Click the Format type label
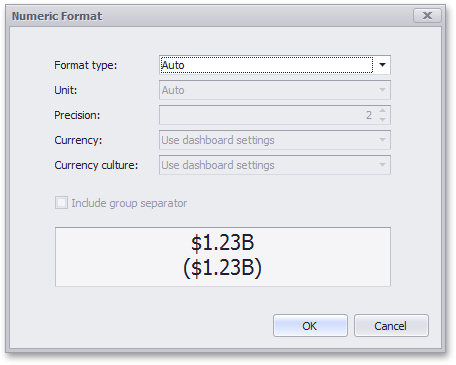 (x=86, y=65)
